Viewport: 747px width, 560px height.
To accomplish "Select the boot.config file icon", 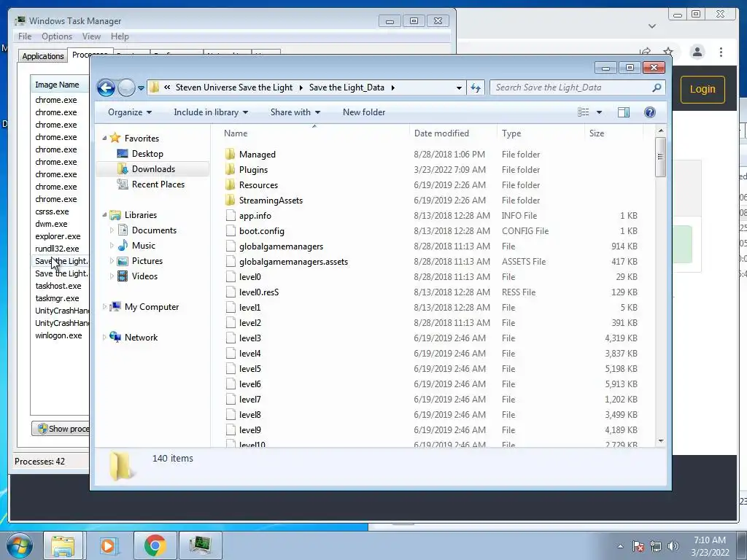I will click(x=231, y=230).
